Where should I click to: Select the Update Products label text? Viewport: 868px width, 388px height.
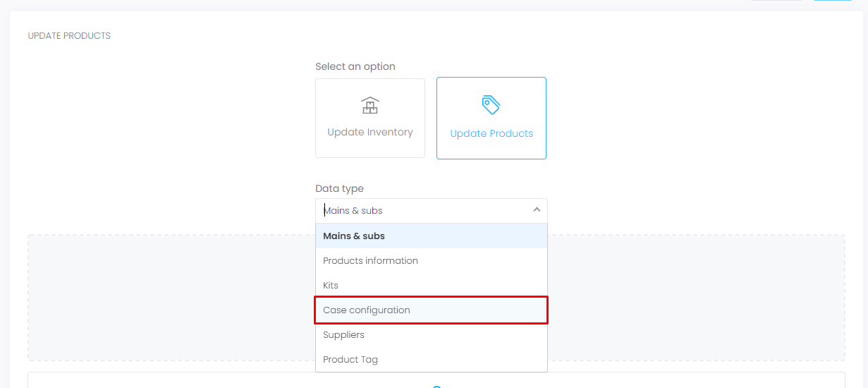tap(491, 133)
